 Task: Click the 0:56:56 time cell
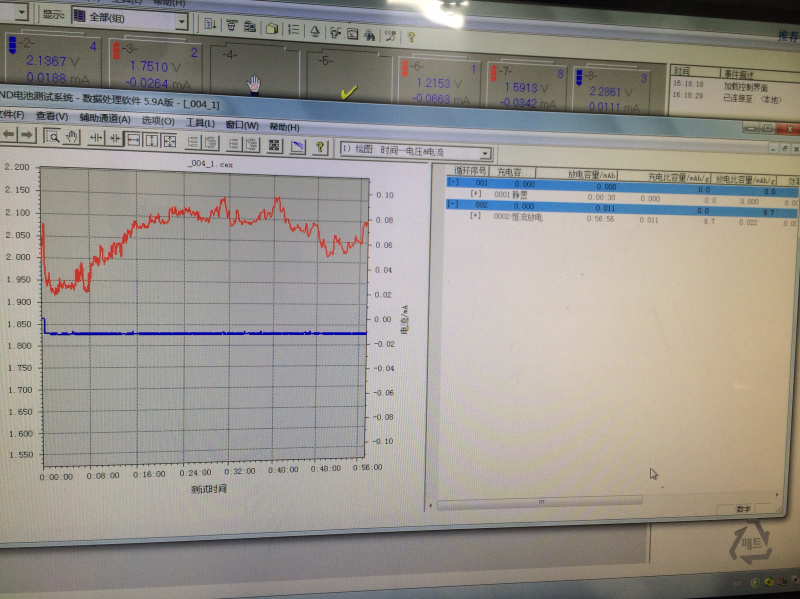600,219
